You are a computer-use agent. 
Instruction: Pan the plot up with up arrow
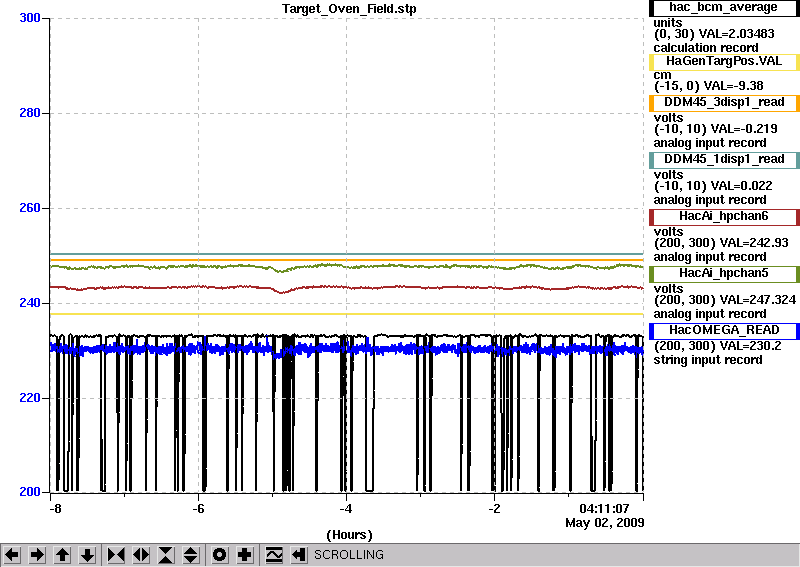pos(63,555)
